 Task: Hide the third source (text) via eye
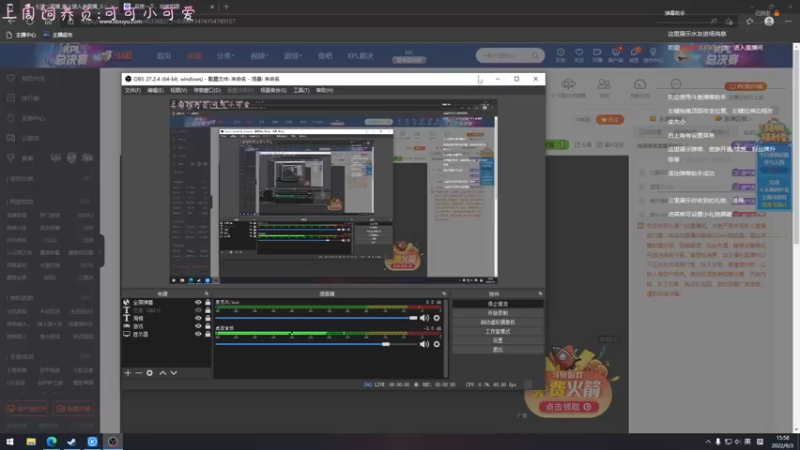pos(198,318)
